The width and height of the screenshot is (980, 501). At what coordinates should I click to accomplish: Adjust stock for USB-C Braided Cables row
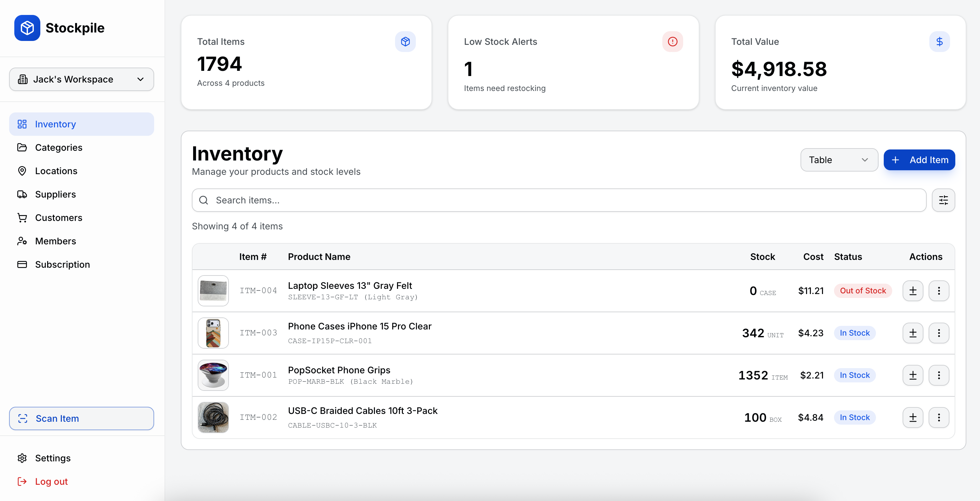(x=913, y=417)
